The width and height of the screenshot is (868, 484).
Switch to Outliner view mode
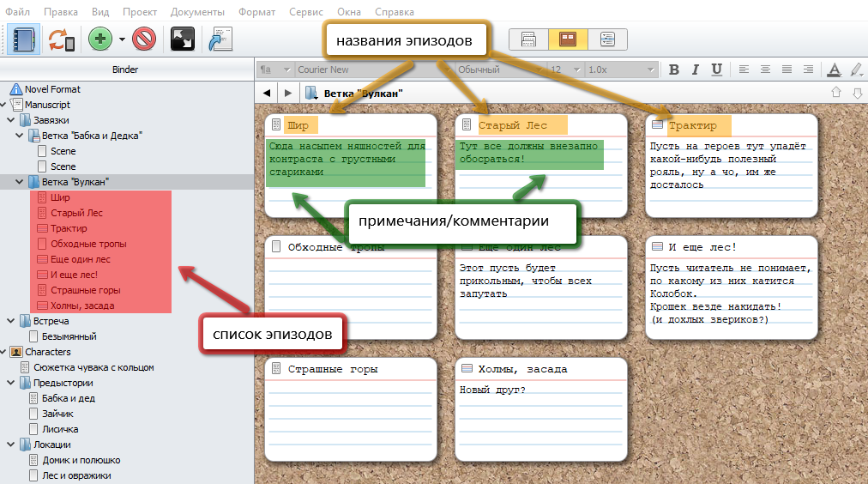click(x=607, y=39)
